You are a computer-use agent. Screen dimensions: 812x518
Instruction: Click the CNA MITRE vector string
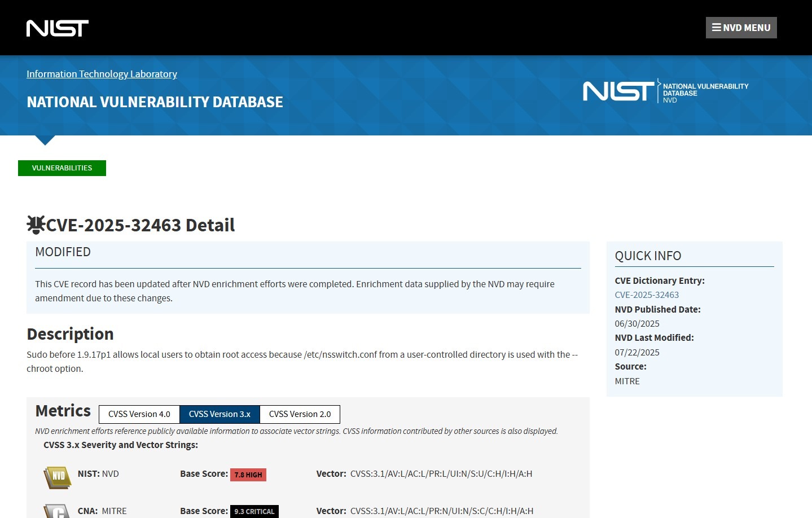(441, 511)
